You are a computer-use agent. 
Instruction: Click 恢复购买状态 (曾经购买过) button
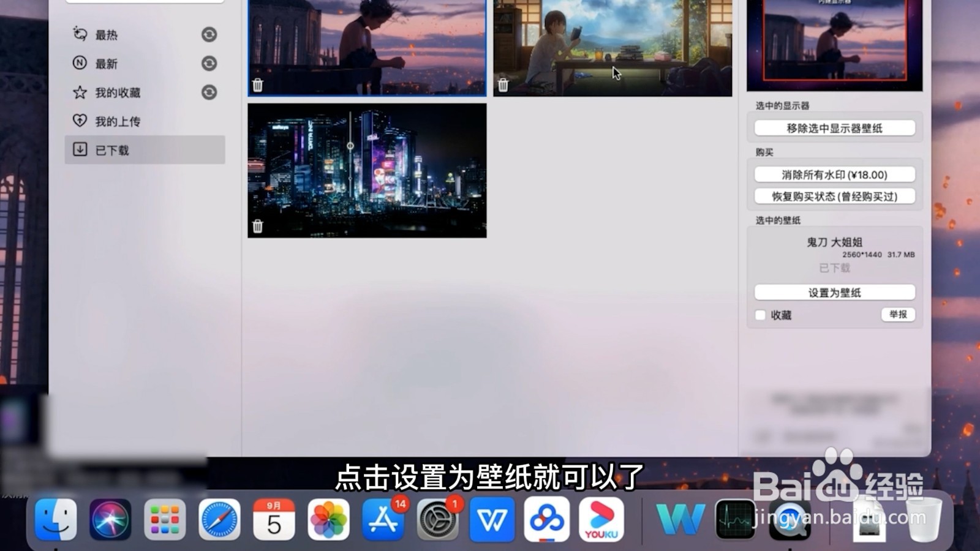click(835, 197)
